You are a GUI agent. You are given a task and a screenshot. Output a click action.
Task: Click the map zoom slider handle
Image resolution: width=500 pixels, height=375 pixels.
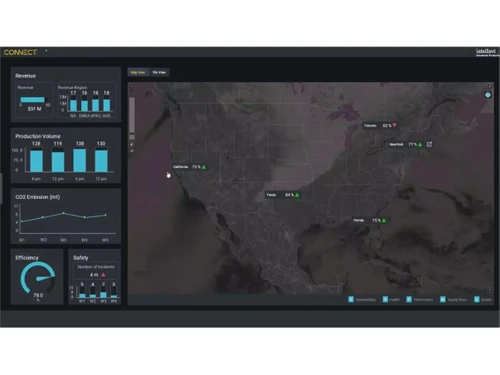(132, 137)
